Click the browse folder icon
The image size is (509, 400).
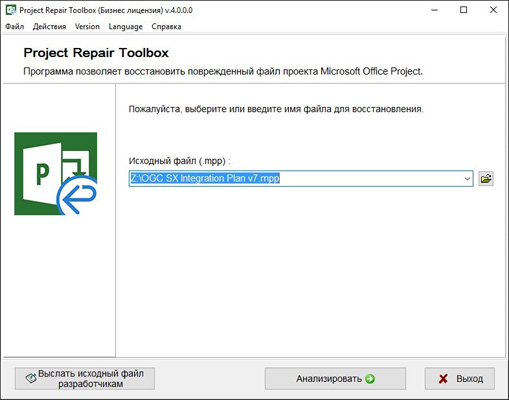486,179
